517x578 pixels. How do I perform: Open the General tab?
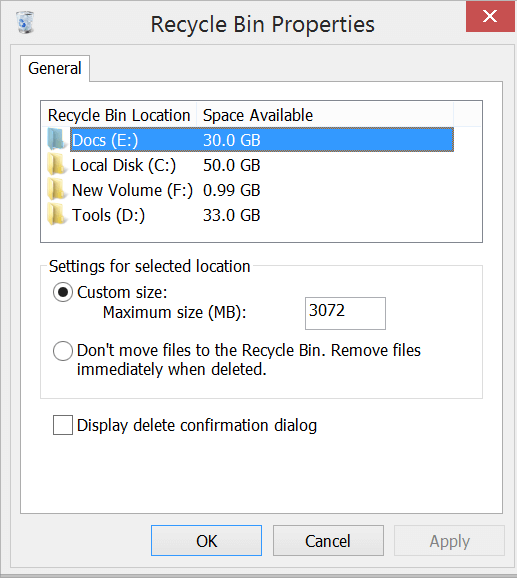tap(55, 69)
